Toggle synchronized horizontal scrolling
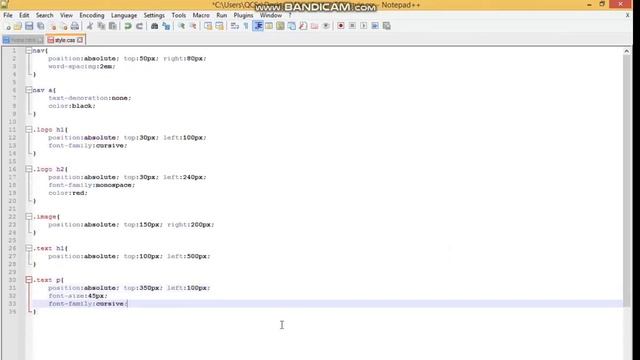Screen dimensions: 640x360 point(220,26)
